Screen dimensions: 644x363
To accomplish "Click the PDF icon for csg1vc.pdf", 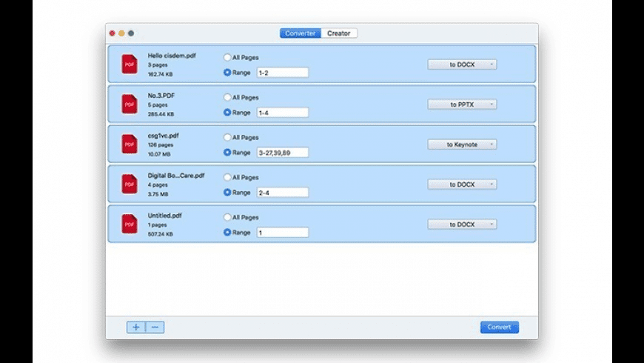I will pyautogui.click(x=130, y=144).
